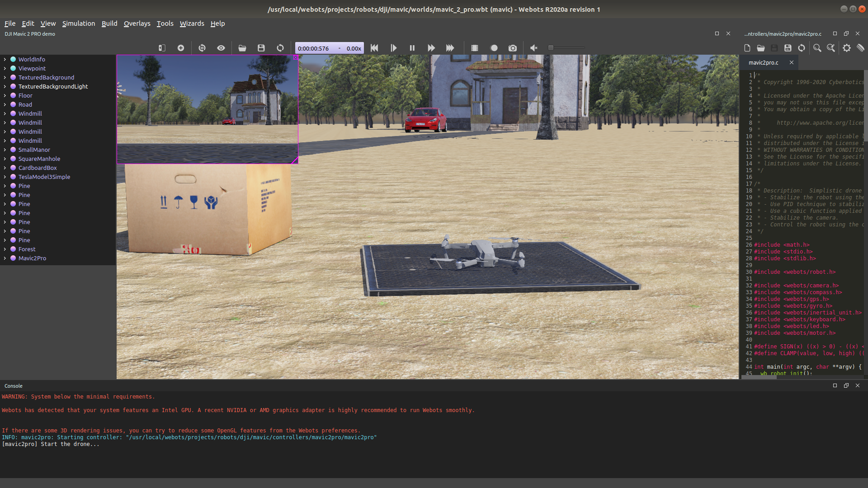This screenshot has height=488, width=868.
Task: Hide the scene tree panel icon
Action: (x=162, y=48)
